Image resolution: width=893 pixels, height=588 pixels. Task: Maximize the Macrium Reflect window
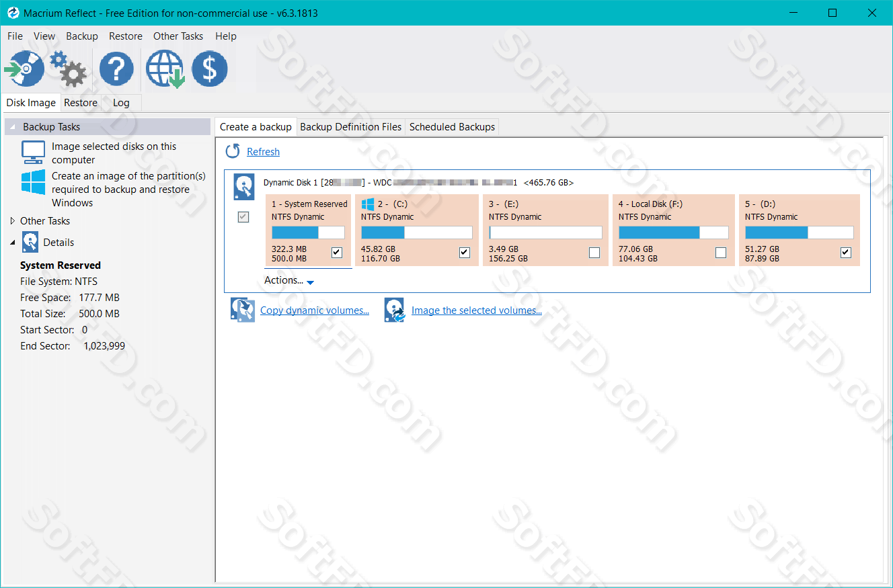coord(832,13)
